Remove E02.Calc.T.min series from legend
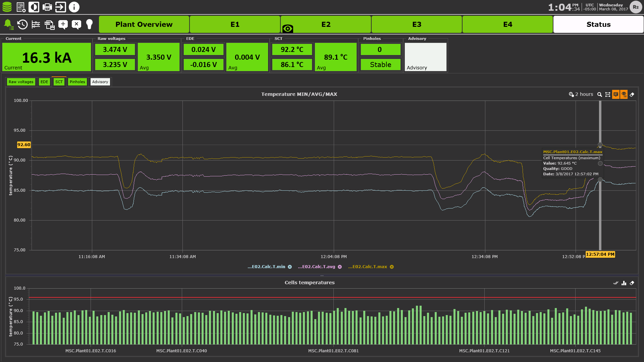 [290, 267]
